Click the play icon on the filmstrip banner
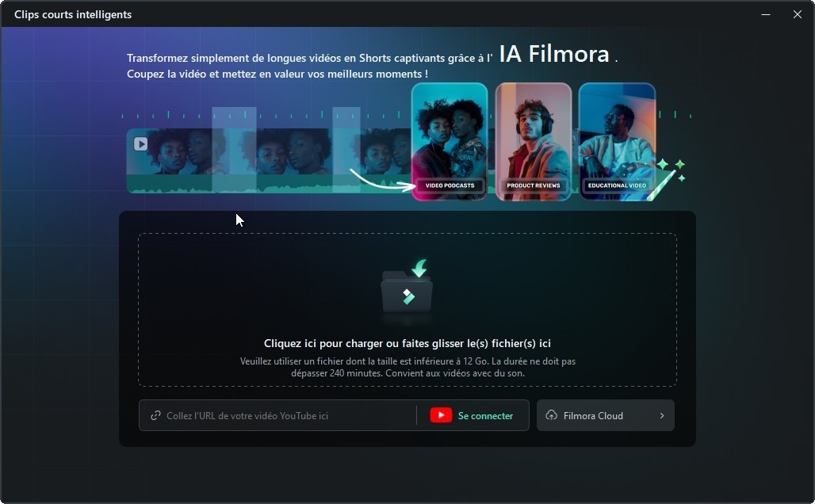The image size is (815, 504). (141, 143)
